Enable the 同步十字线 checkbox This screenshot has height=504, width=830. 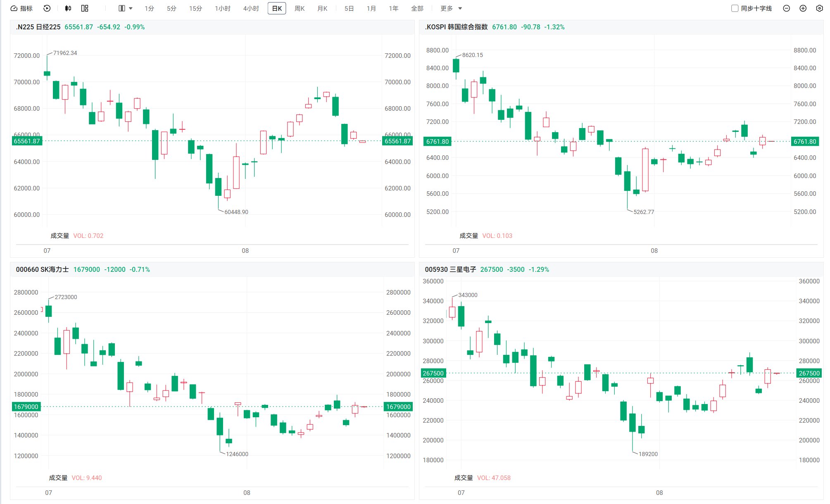pyautogui.click(x=735, y=8)
